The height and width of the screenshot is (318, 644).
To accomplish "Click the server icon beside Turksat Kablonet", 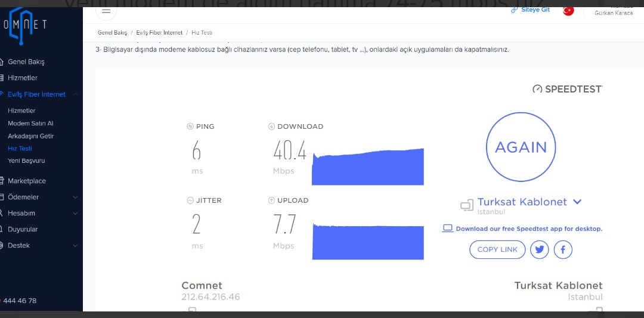I will [467, 205].
